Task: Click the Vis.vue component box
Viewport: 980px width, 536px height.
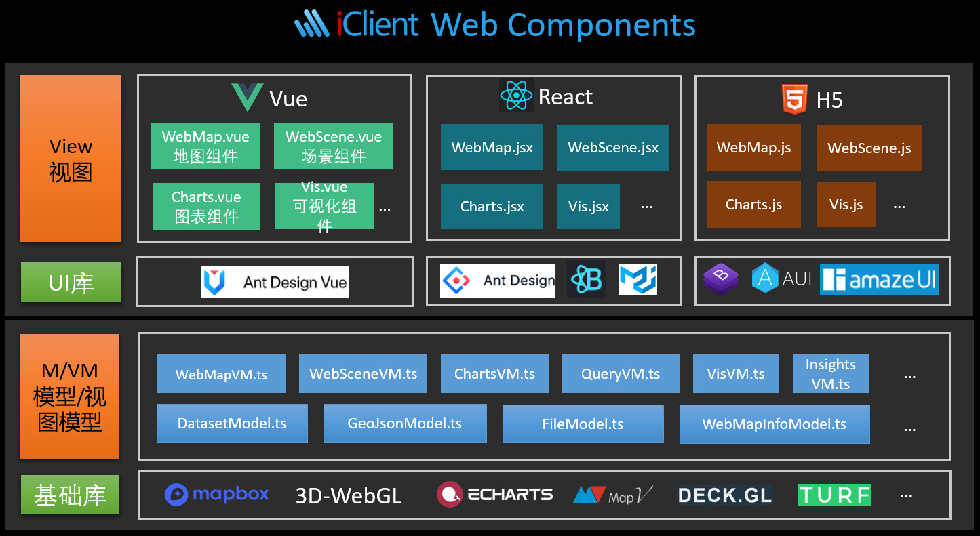Action: [x=324, y=206]
